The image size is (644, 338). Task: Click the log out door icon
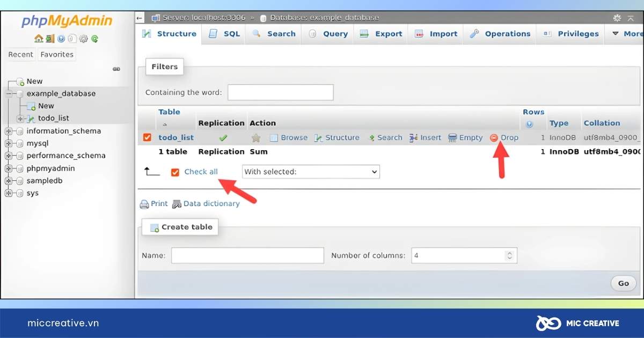49,39
